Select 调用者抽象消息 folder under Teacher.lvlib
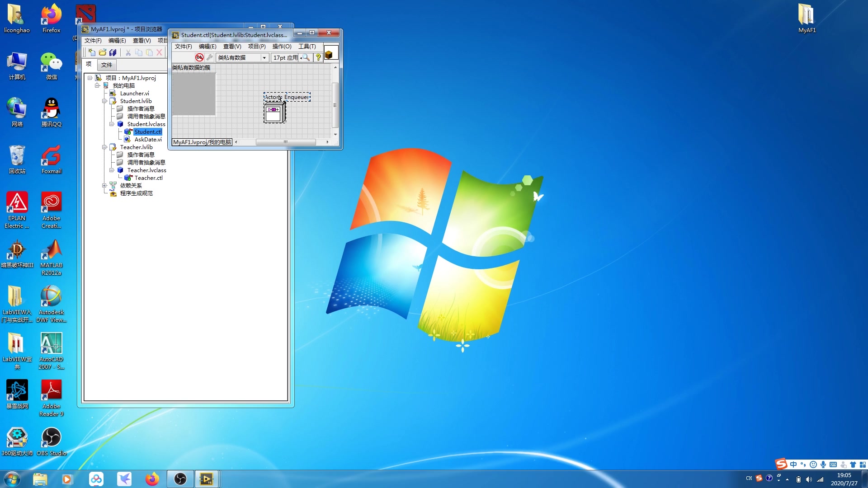This screenshot has height=488, width=868. point(146,163)
